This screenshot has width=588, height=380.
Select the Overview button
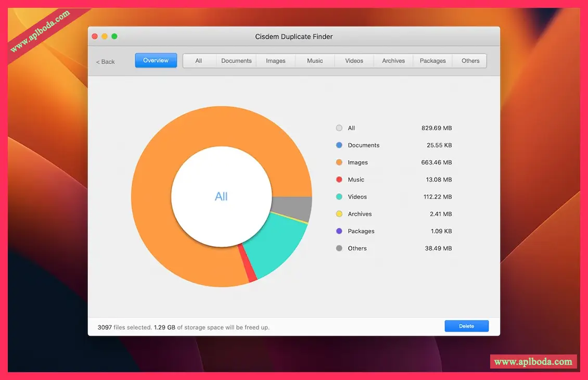156,60
